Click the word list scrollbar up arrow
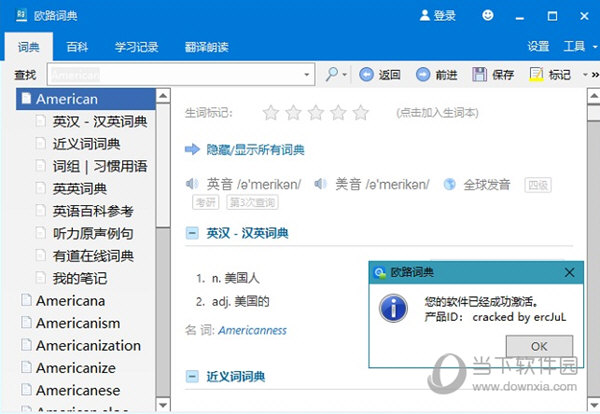Screen dimensions: 600x414 coord(163,95)
